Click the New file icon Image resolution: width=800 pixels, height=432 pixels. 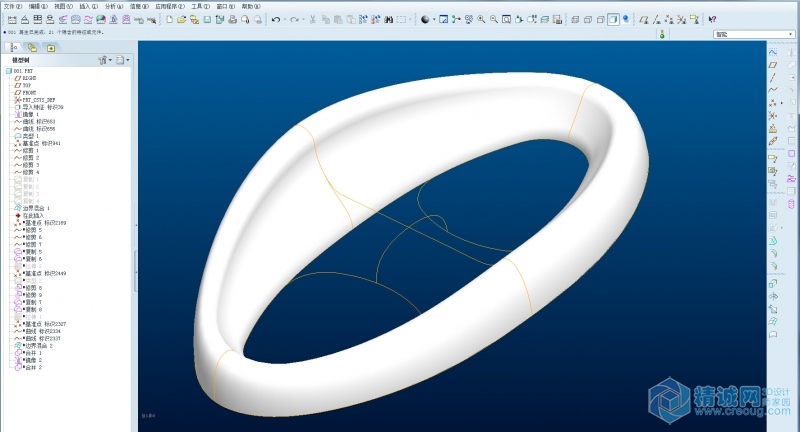pos(169,19)
